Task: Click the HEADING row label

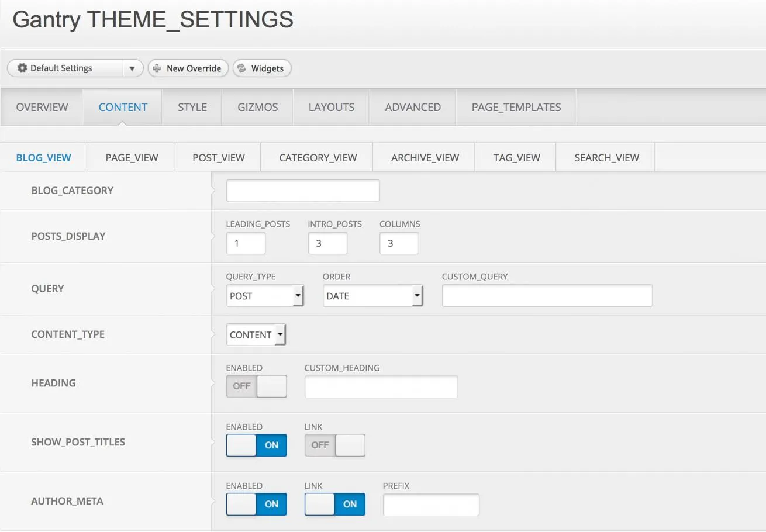Action: point(54,383)
